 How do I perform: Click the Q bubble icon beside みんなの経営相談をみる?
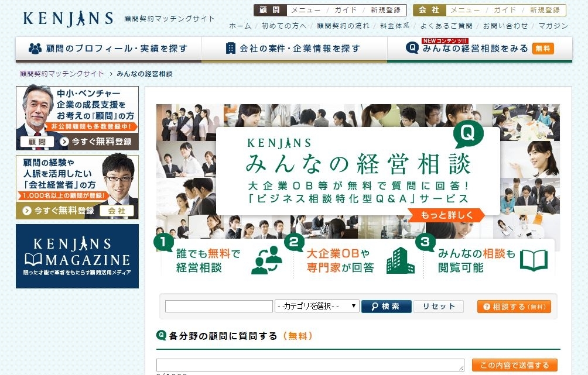412,48
